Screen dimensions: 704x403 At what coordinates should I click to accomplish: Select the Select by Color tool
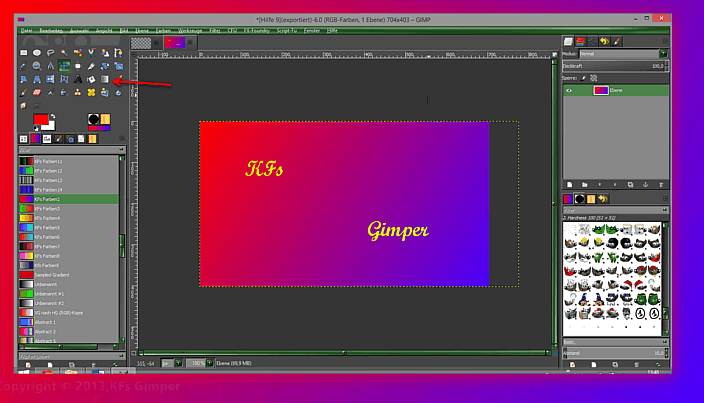click(78, 53)
